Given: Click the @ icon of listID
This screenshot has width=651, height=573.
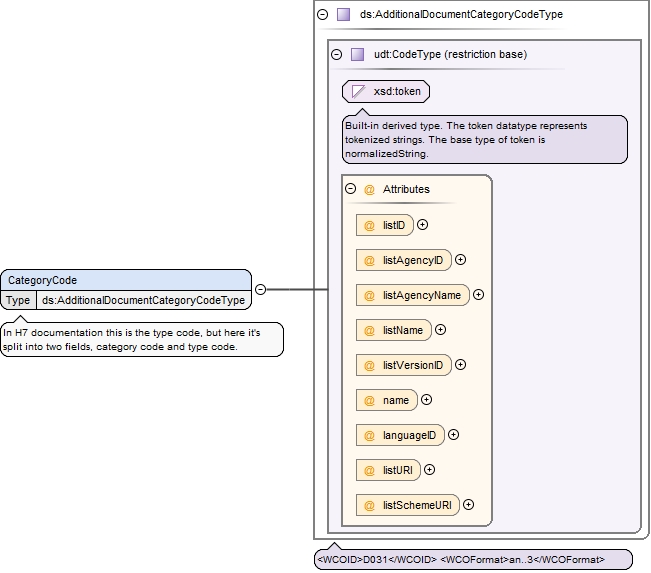Looking at the screenshot, I should 369,225.
